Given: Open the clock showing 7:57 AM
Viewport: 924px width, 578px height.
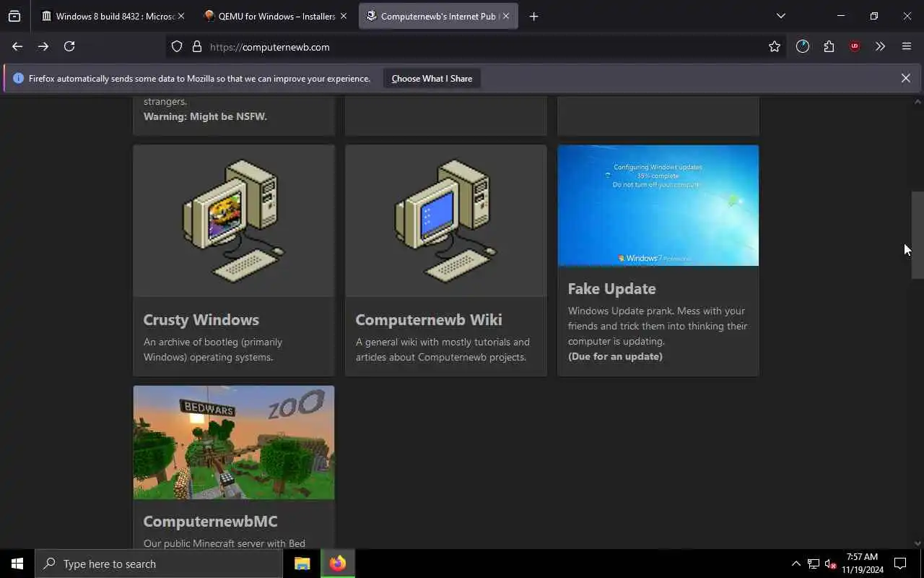Looking at the screenshot, I should click(862, 564).
